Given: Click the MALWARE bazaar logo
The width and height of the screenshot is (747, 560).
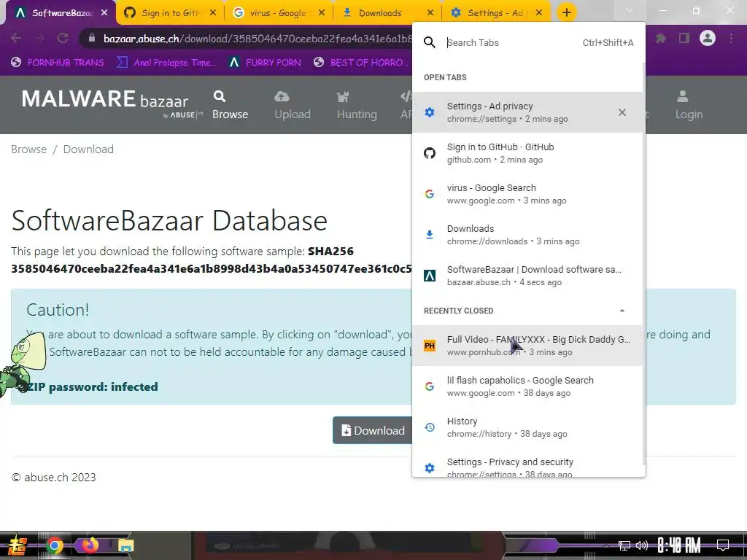Looking at the screenshot, I should tap(111, 104).
